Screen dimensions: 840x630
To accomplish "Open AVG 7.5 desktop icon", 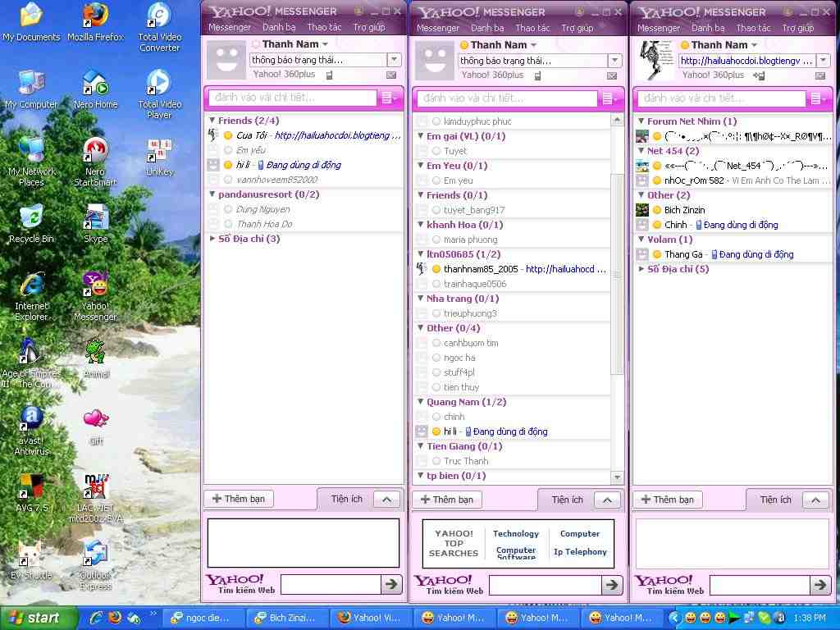I will pyautogui.click(x=32, y=493).
